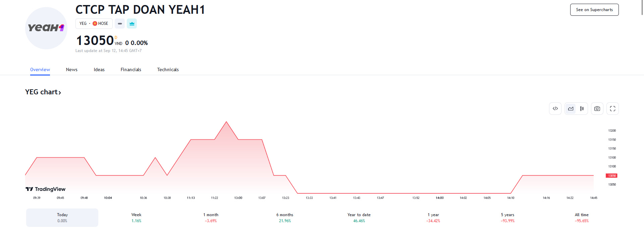644x242 pixels.
Task: Click See on Supercharts button
Action: 594,10
